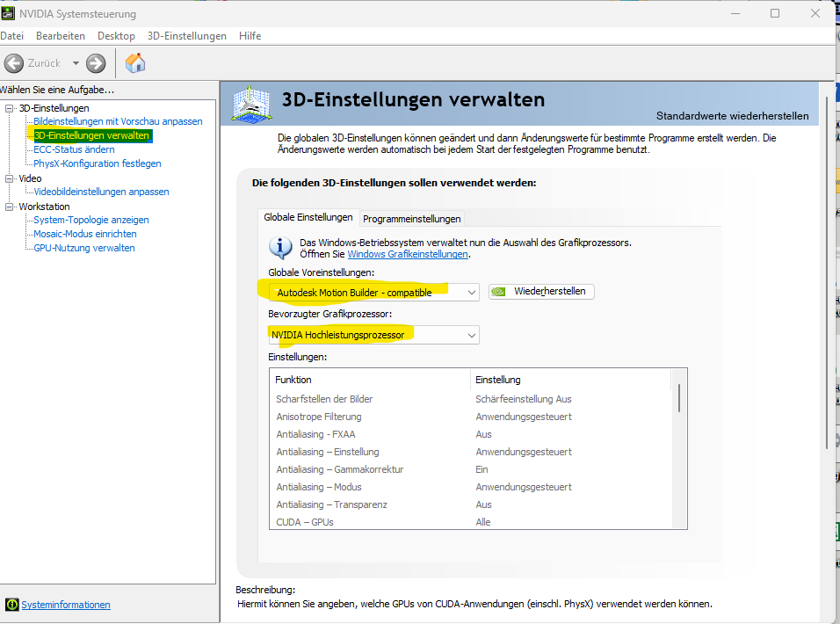The width and height of the screenshot is (840, 624).
Task: Select Antialiasing – Transparenz row
Action: tap(470, 504)
